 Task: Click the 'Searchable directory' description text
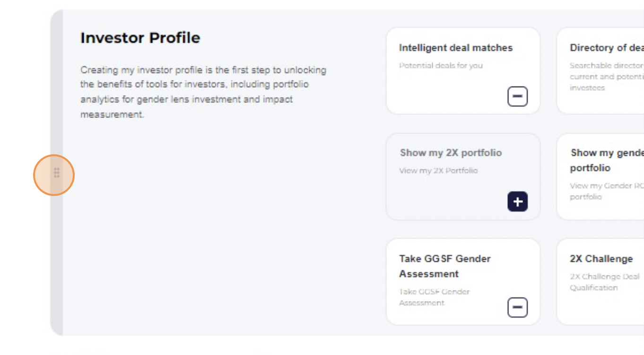(x=607, y=77)
